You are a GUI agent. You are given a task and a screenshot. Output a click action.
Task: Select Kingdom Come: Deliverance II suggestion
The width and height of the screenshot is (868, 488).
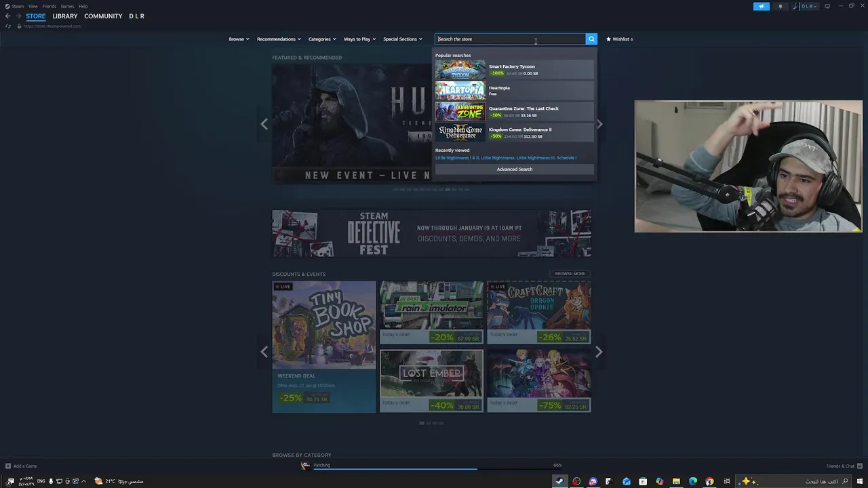tap(515, 133)
